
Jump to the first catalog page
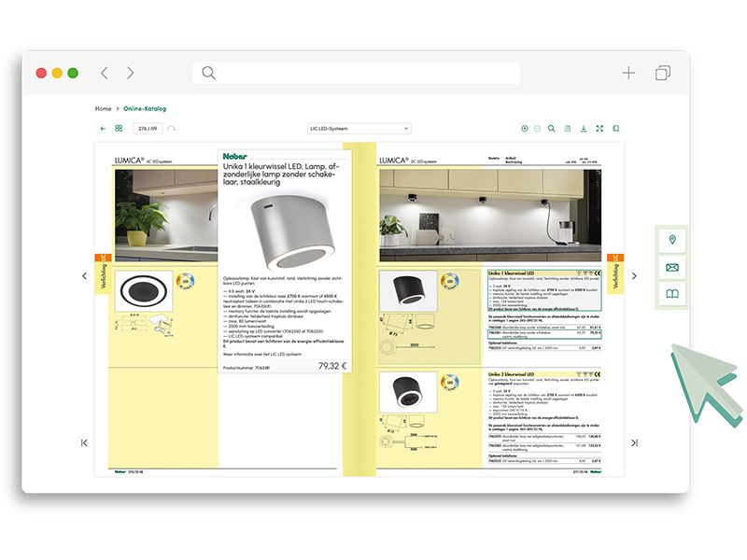[84, 442]
